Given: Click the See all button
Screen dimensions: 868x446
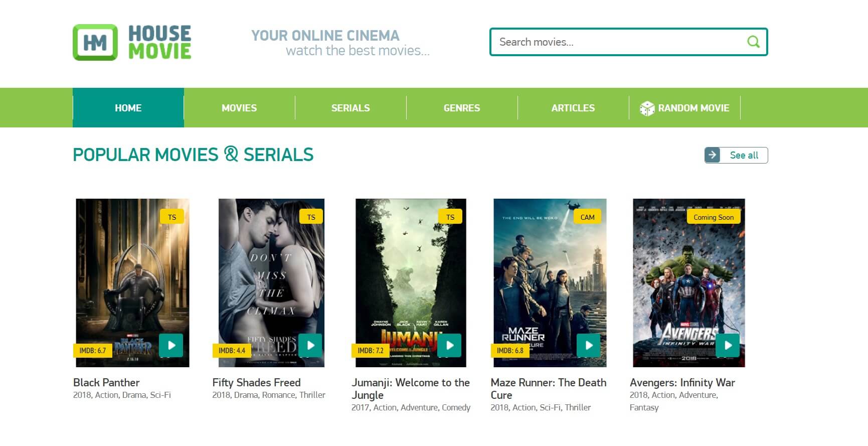Looking at the screenshot, I should [x=736, y=155].
